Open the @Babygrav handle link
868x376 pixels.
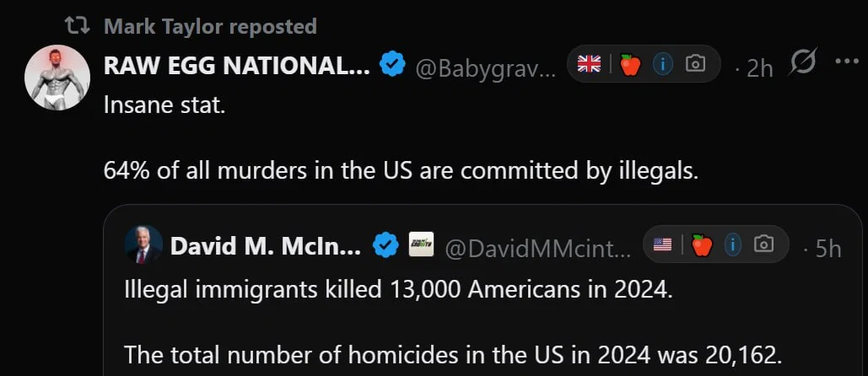coord(485,67)
